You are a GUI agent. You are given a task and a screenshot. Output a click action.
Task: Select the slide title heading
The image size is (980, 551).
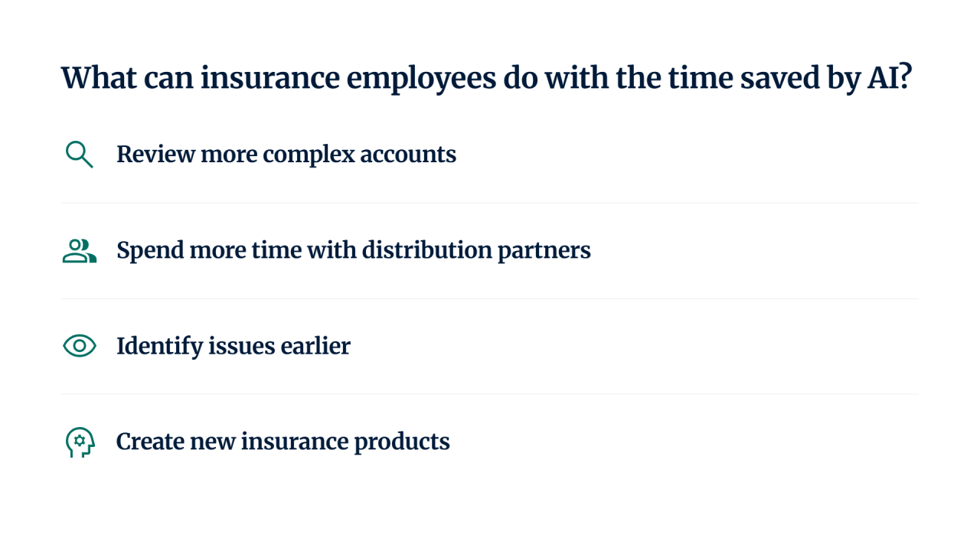[x=486, y=79]
